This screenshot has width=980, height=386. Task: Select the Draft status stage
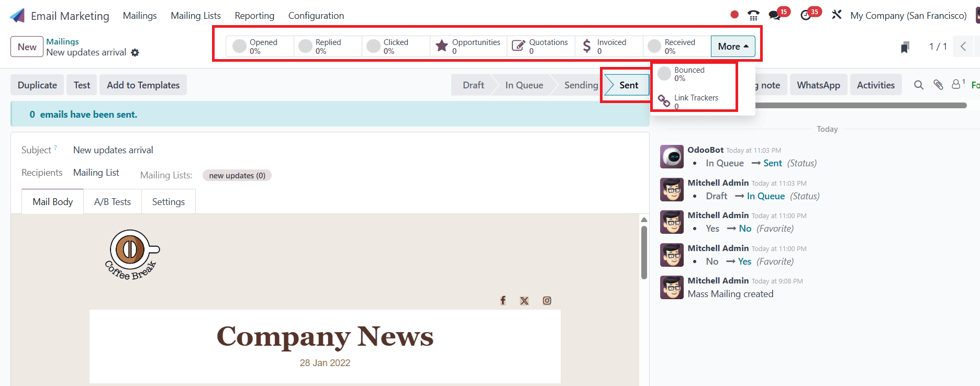(x=473, y=85)
